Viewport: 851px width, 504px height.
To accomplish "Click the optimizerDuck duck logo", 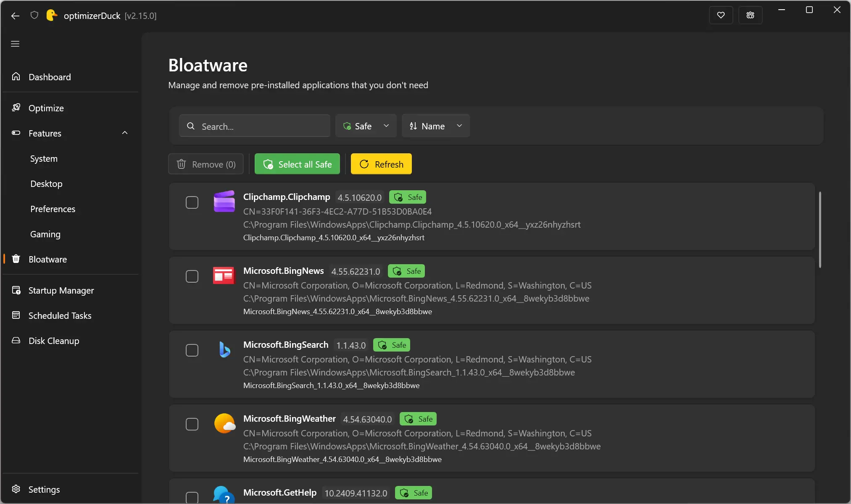I will coord(51,16).
